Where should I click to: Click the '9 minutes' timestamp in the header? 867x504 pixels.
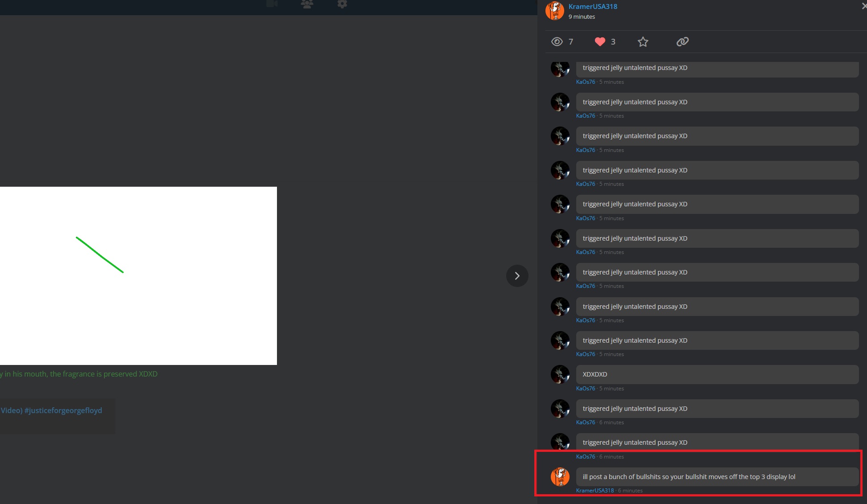pyautogui.click(x=582, y=17)
